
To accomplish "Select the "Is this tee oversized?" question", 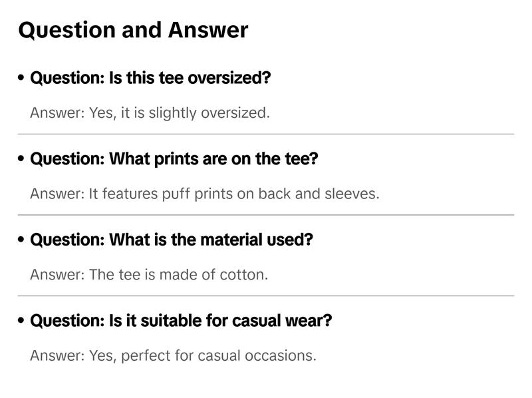I will tap(150, 78).
